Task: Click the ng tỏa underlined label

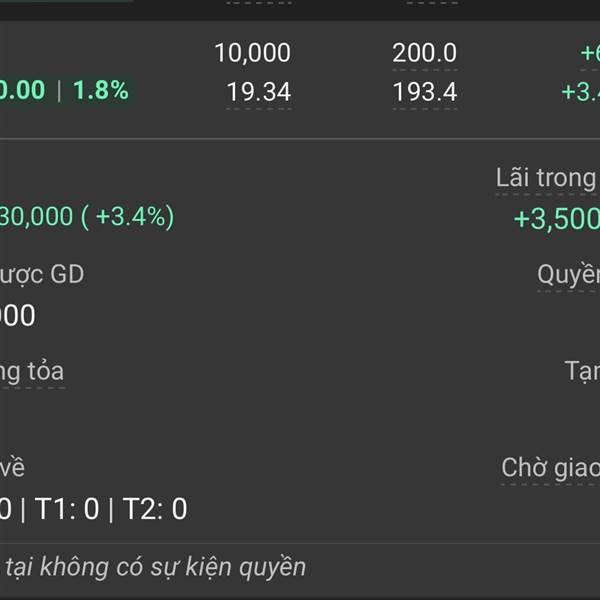Action: [x=32, y=372]
